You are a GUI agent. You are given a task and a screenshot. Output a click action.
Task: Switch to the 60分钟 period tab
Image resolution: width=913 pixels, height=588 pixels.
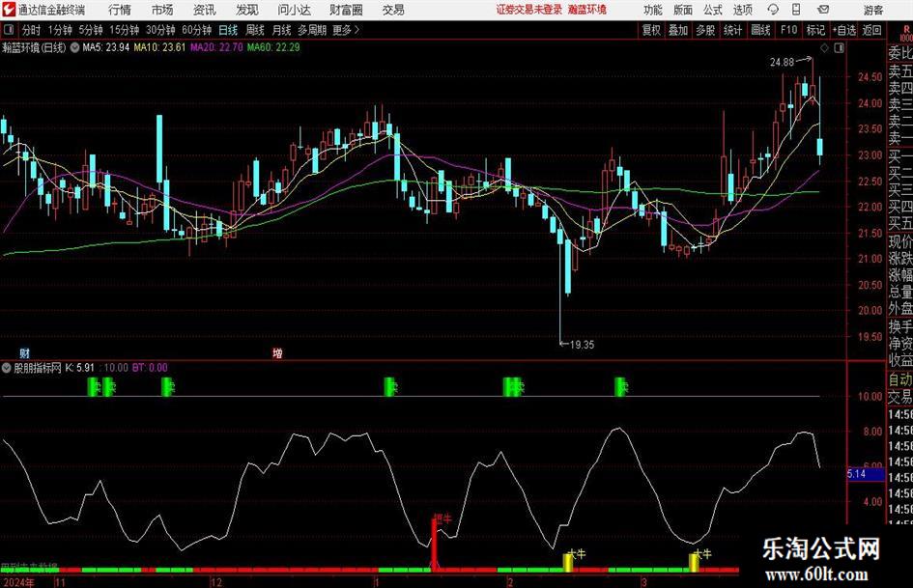196,30
